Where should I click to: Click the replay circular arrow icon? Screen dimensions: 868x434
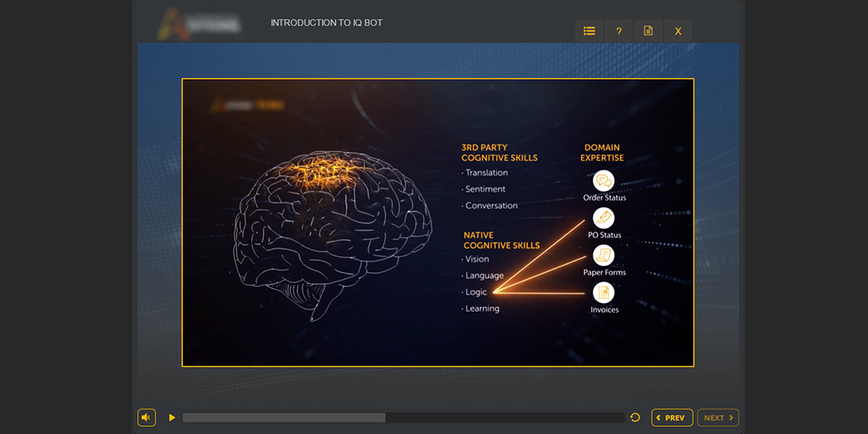coord(635,417)
